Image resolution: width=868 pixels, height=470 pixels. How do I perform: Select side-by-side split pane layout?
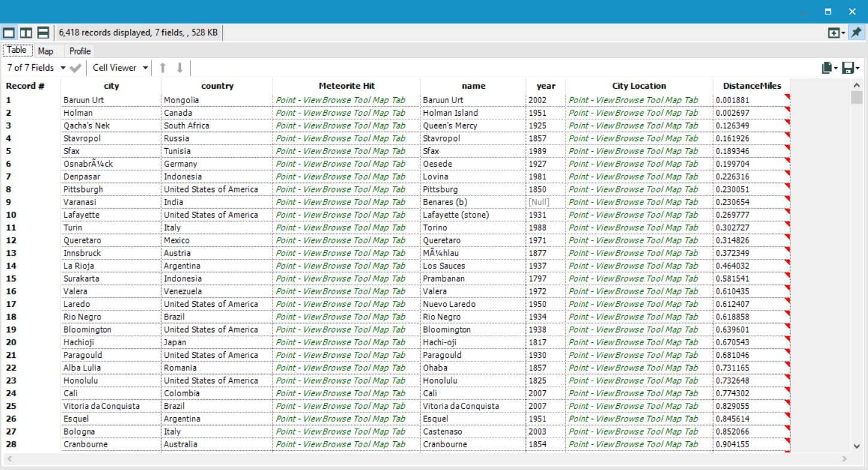[x=26, y=32]
